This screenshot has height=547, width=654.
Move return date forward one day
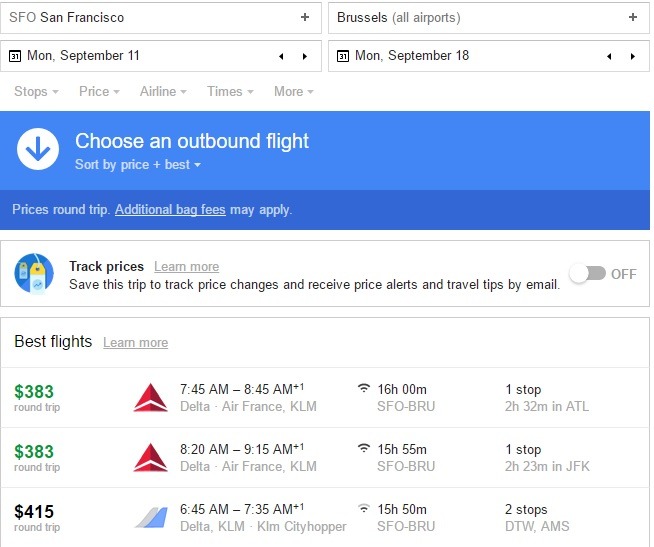633,56
